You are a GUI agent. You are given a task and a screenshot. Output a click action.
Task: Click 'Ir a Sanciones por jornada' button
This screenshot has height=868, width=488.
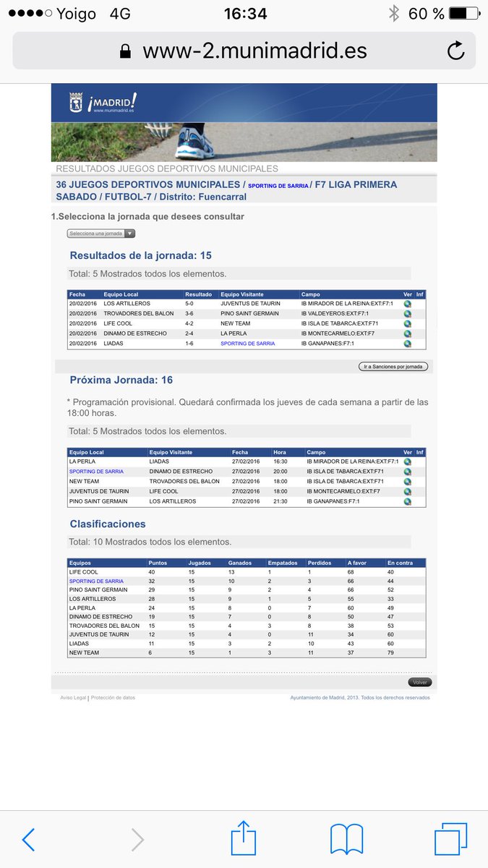click(x=393, y=367)
